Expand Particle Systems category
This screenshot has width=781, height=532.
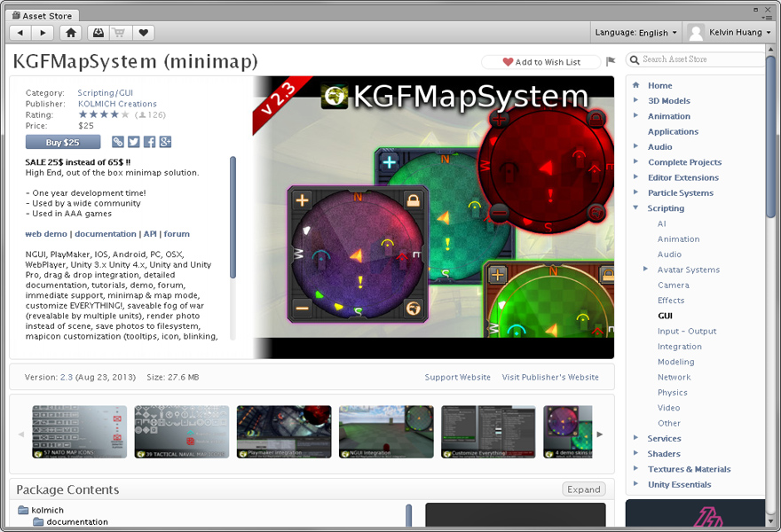[x=635, y=192]
